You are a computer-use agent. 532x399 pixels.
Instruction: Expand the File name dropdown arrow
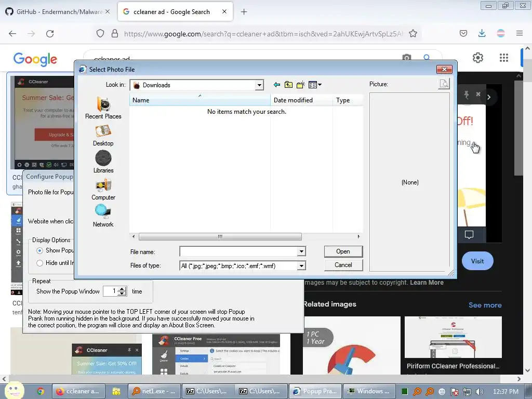(x=301, y=252)
